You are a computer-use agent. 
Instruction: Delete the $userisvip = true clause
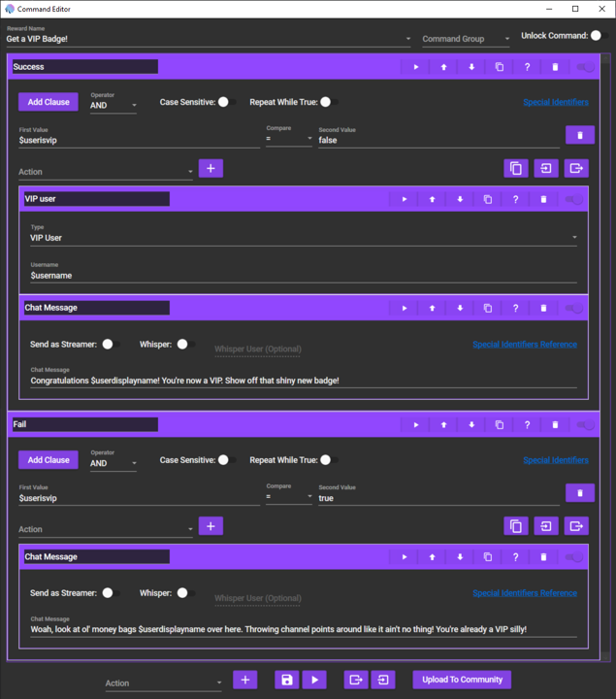coord(580,493)
